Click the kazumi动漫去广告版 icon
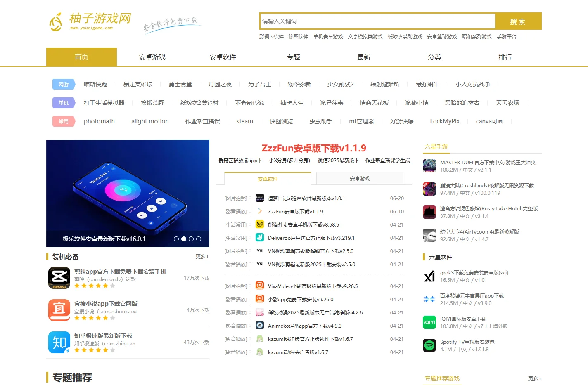The height and width of the screenshot is (385, 588). pyautogui.click(x=260, y=352)
